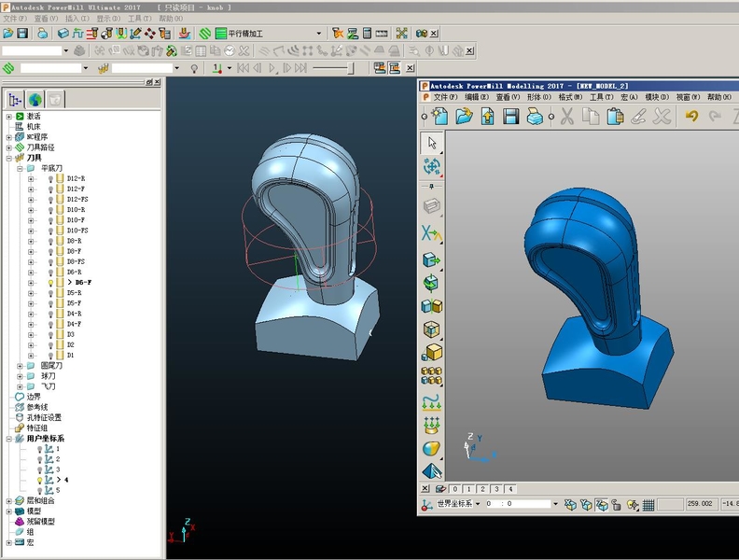Select the blue pyramid tool icon
Viewport: 739px width, 560px height.
coord(432,470)
